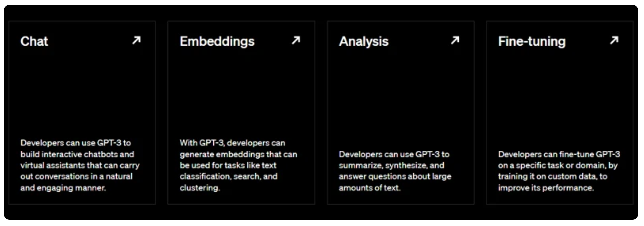Click the Fine-tuning description about custom data
The height and width of the screenshot is (226, 644).
(x=559, y=171)
